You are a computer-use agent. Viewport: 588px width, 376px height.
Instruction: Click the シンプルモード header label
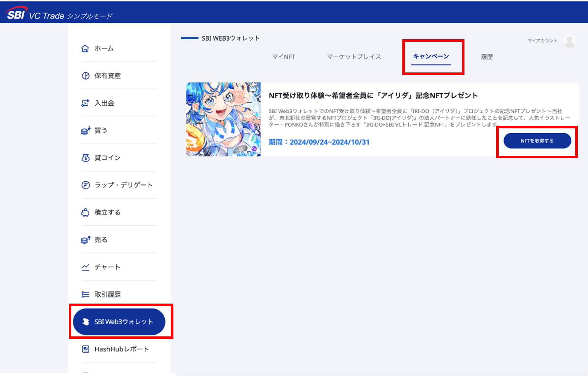point(90,16)
